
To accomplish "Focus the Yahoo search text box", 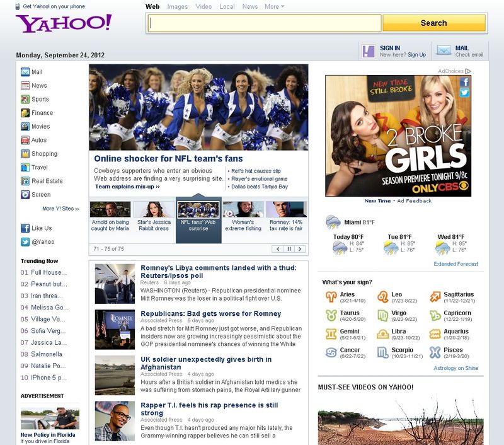I will pos(265,23).
